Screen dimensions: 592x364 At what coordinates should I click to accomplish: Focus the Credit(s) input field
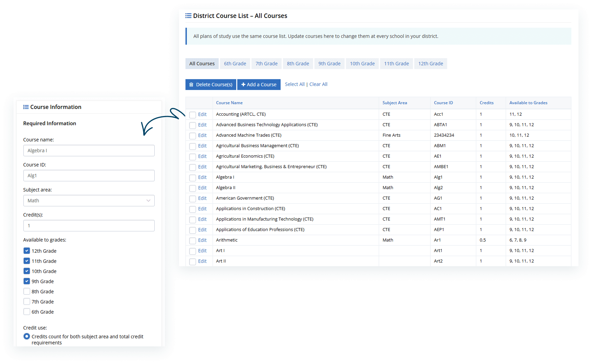click(89, 226)
